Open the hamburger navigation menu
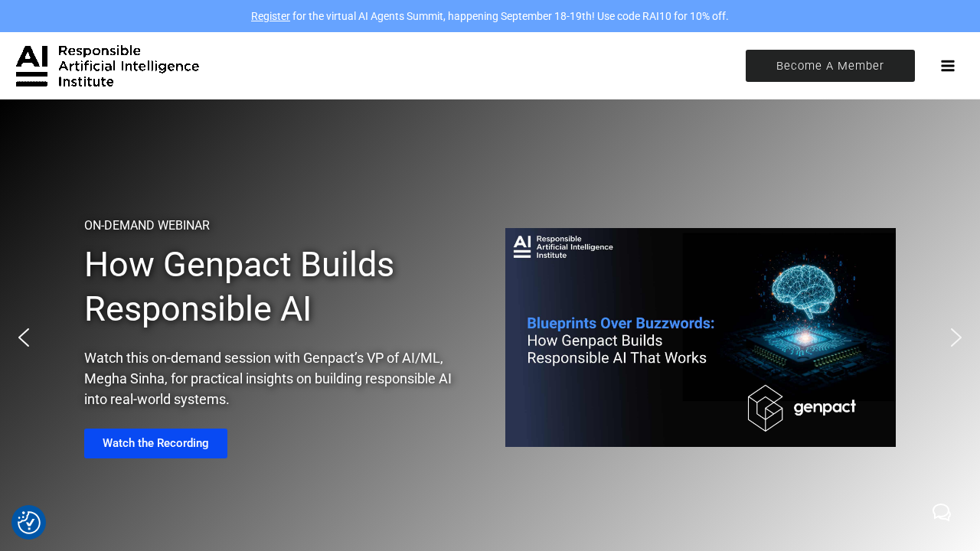Image resolution: width=980 pixels, height=551 pixels. [948, 66]
